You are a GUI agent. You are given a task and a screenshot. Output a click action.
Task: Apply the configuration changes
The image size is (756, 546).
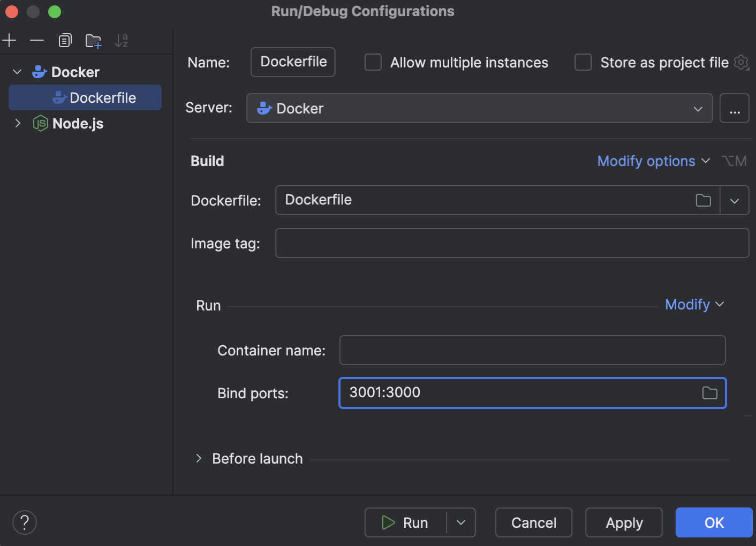[x=623, y=522]
